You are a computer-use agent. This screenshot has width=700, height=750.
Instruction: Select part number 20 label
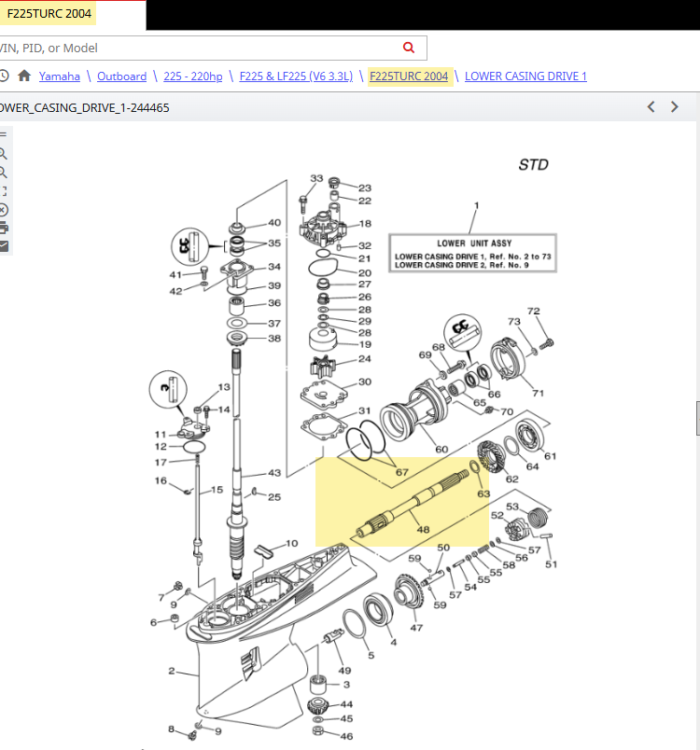365,272
